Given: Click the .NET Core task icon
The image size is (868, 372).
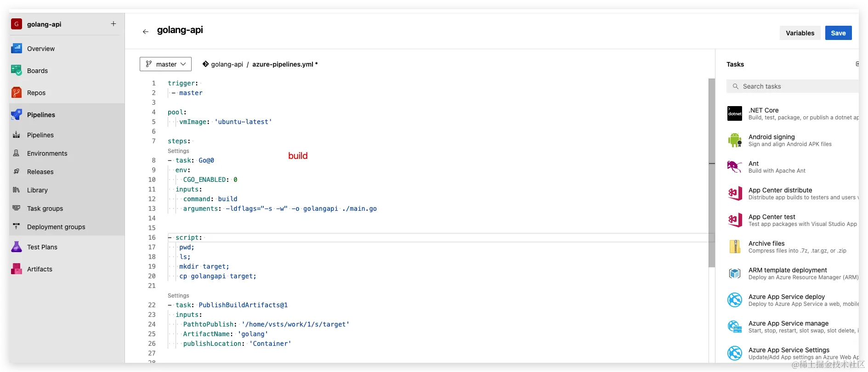Looking at the screenshot, I should point(735,113).
